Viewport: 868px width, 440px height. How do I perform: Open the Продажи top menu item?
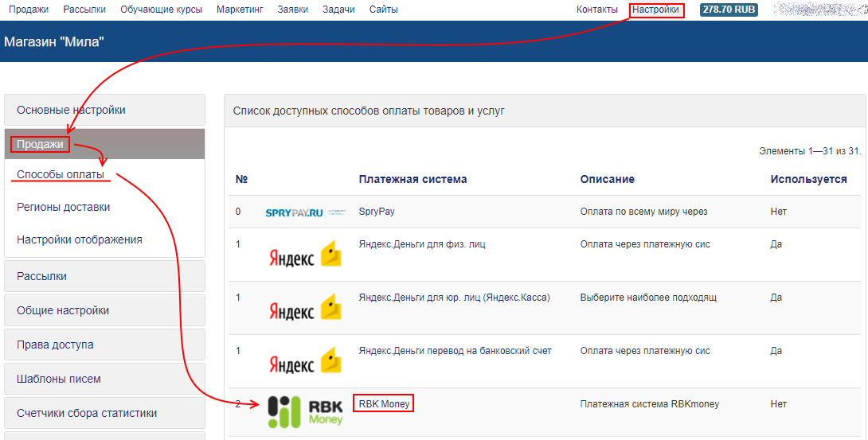coord(29,10)
